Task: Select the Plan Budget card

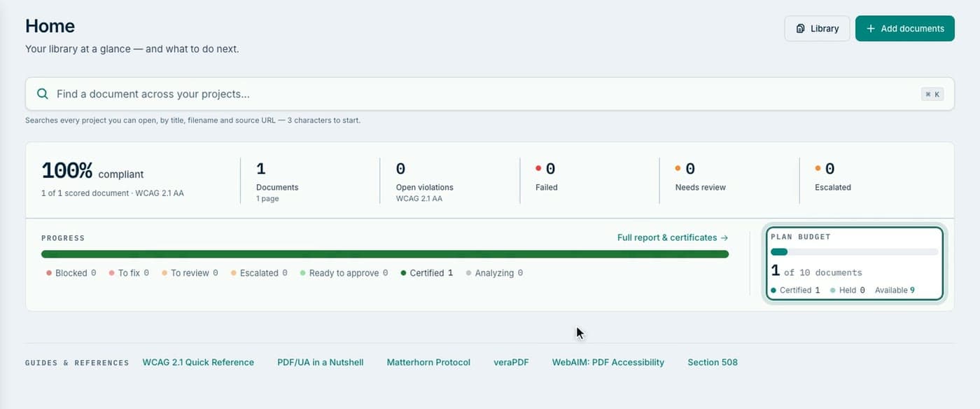Action: [x=855, y=263]
